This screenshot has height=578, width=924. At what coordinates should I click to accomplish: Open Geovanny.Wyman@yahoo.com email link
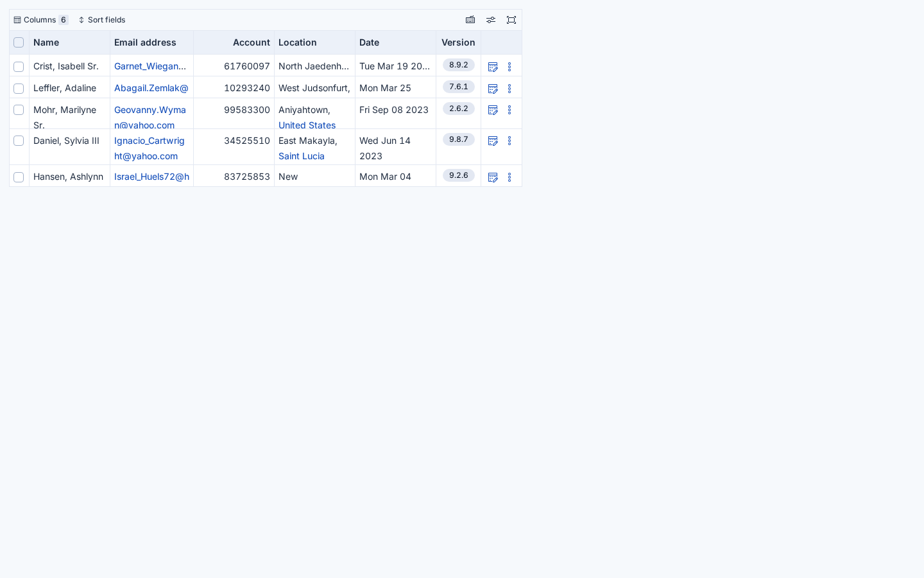point(150,118)
